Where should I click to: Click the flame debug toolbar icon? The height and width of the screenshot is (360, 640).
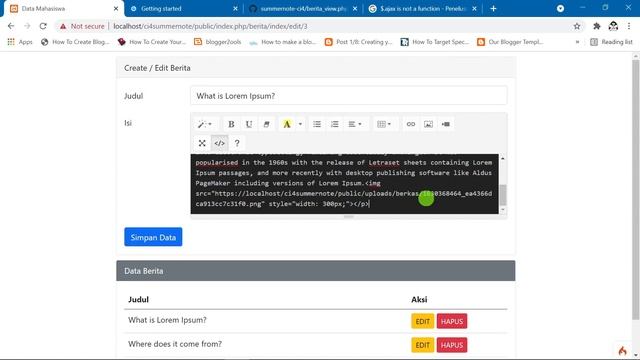tap(622, 351)
